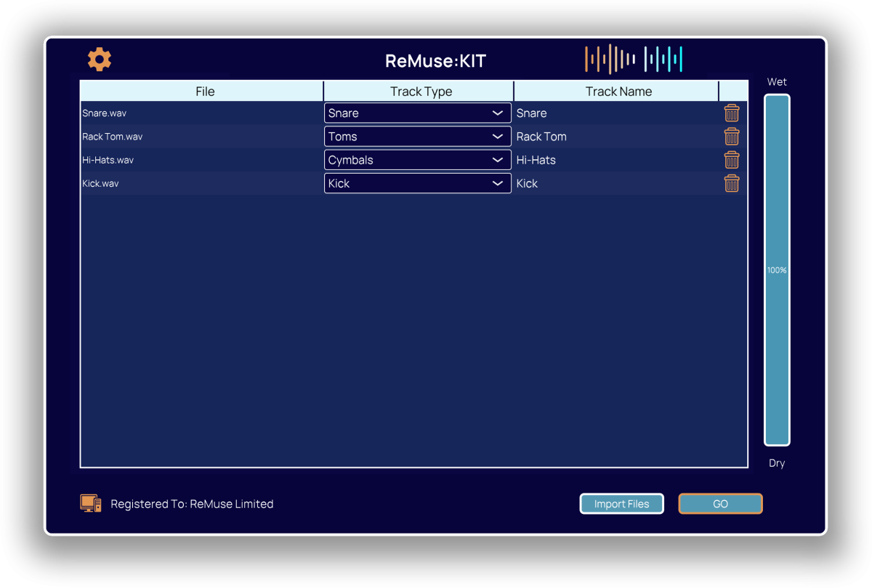Click the Dry label below the slider
This screenshot has width=872, height=588.
click(x=777, y=463)
